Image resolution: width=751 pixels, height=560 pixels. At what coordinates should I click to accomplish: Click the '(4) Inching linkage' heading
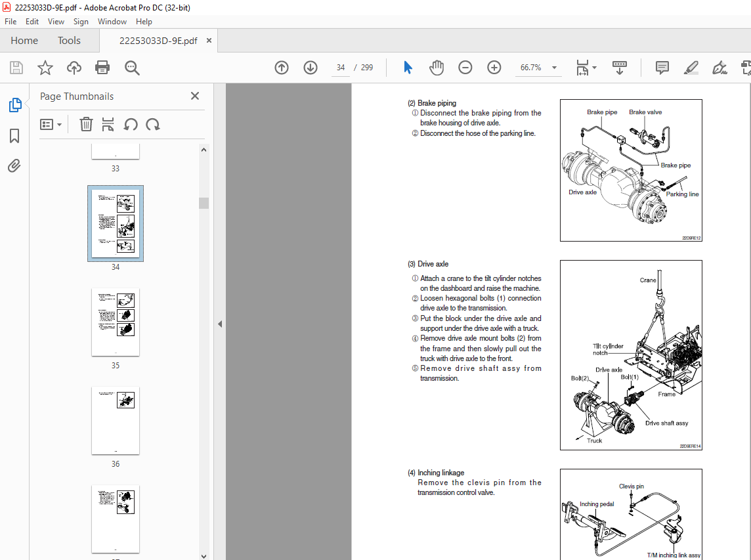pos(436,473)
